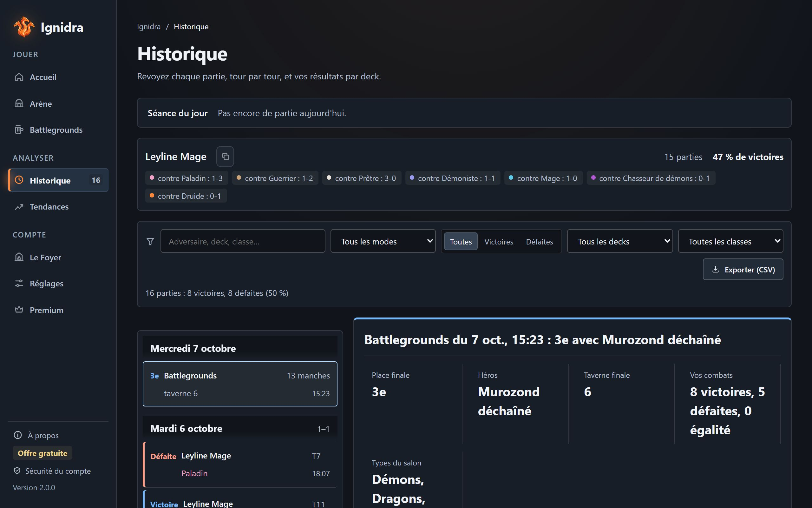Show only Défaites
The width and height of the screenshot is (812, 508).
tap(540, 242)
